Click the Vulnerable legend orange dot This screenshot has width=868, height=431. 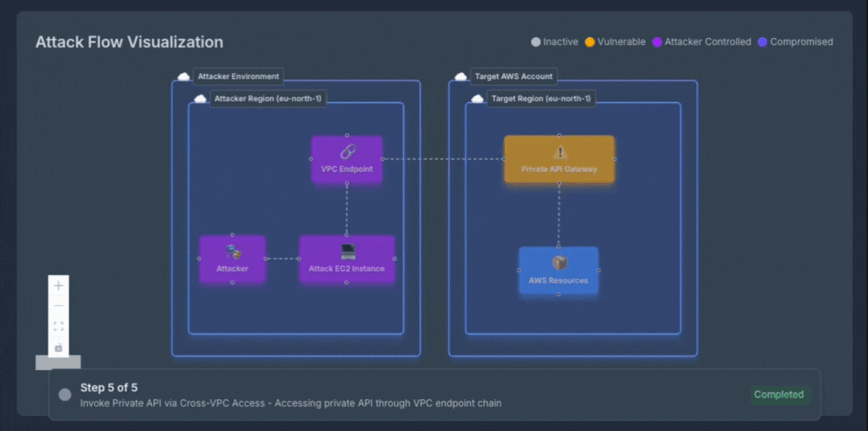click(x=589, y=42)
